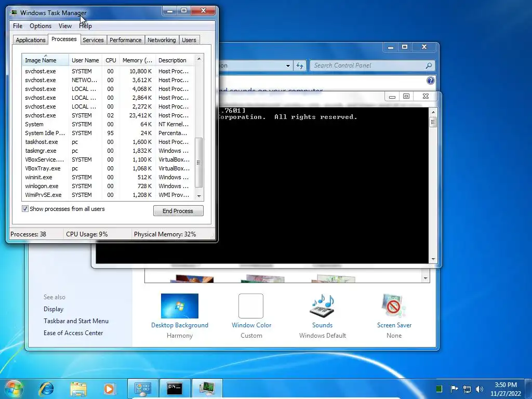Click process list scroll up arrow

click(199, 59)
